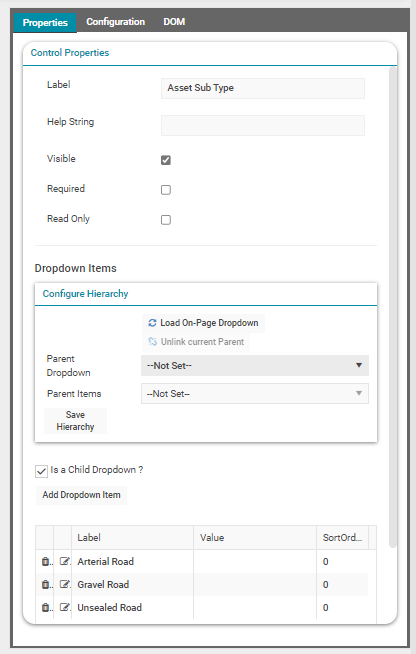
Task: Click the Save Hierarchy button
Action: pos(76,421)
